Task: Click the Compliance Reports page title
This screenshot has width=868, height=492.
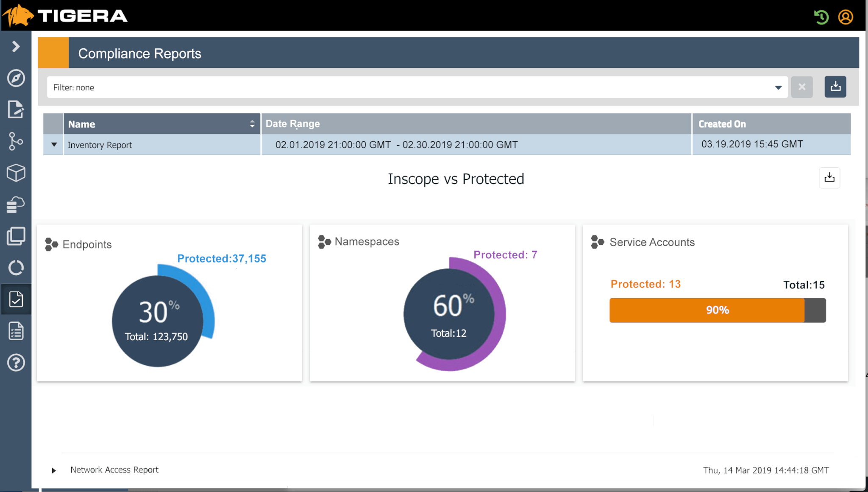Action: tap(140, 53)
